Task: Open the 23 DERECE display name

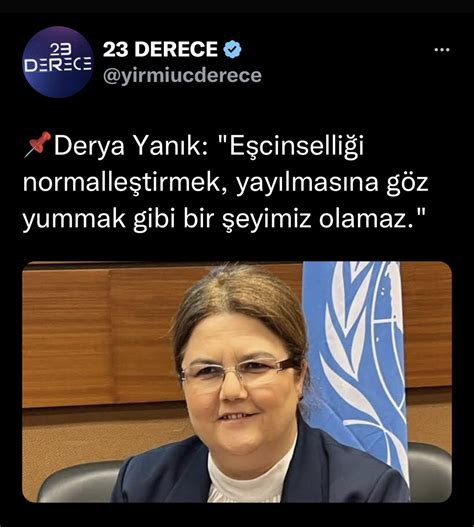Action: coord(160,49)
